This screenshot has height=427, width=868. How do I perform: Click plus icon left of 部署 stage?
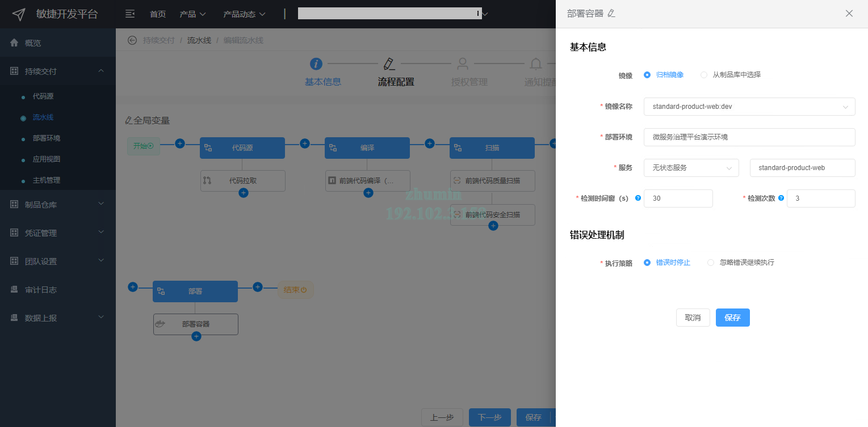[133, 287]
